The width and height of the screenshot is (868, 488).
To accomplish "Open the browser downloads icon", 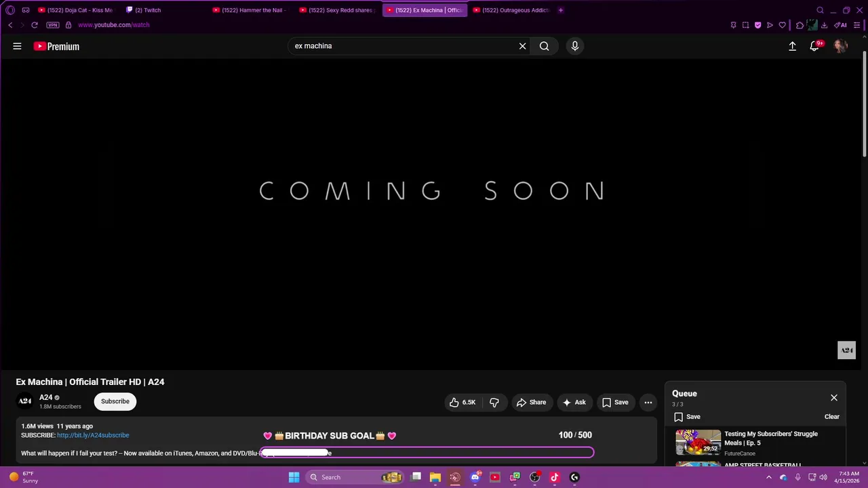I will (824, 25).
